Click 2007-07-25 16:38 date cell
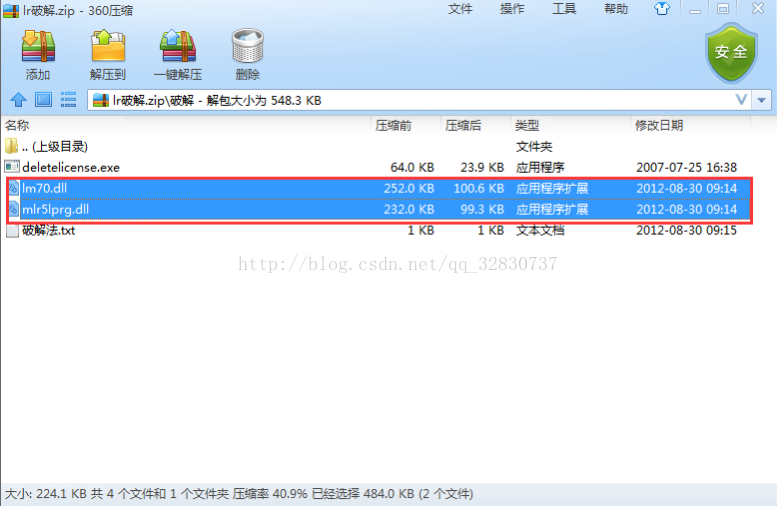Image resolution: width=777 pixels, height=506 pixels. click(x=686, y=168)
